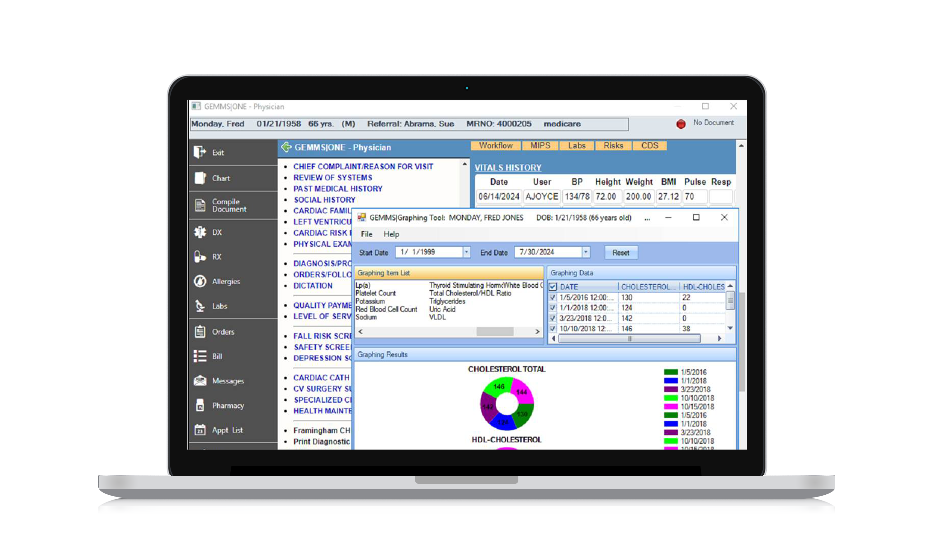934x560 pixels.
Task: Open REVIEW OF SYSTEMS link
Action: 333,177
